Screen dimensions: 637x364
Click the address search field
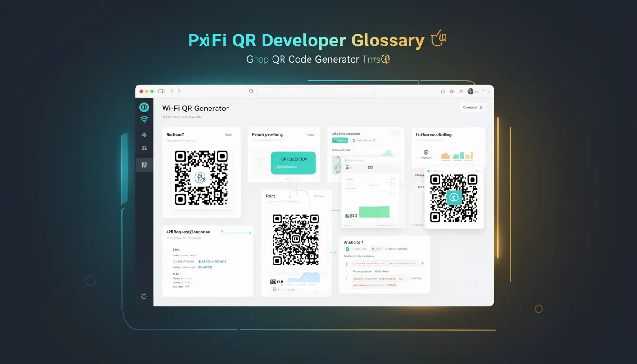(316, 91)
